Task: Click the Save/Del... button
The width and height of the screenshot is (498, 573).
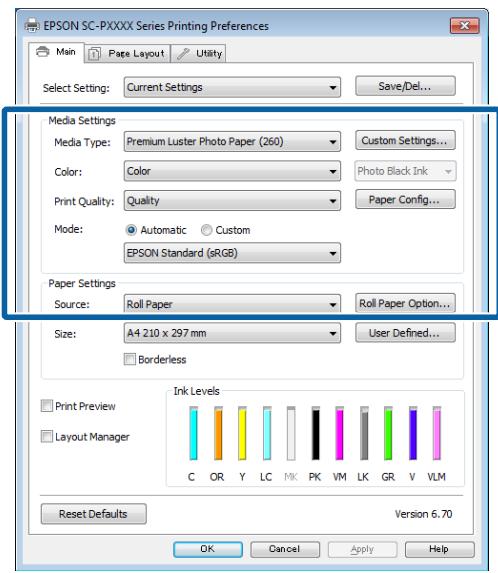Action: [x=405, y=86]
